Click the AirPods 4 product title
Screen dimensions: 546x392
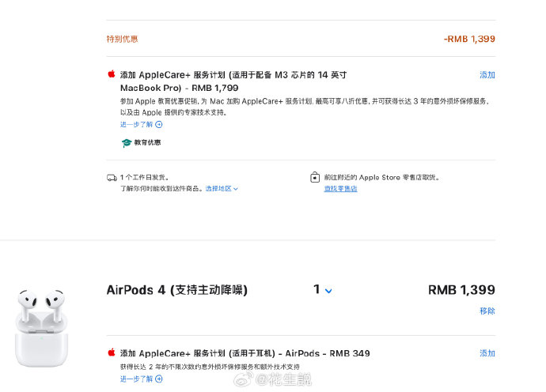[177, 290]
